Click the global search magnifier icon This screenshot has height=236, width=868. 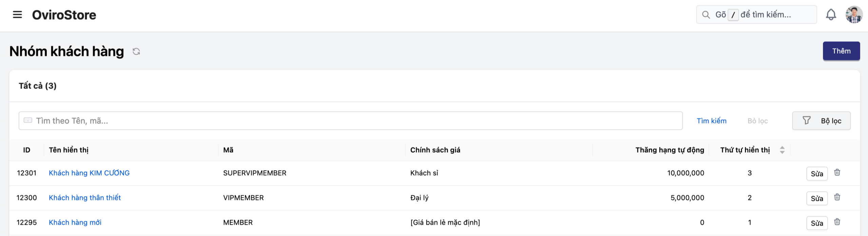coord(706,15)
